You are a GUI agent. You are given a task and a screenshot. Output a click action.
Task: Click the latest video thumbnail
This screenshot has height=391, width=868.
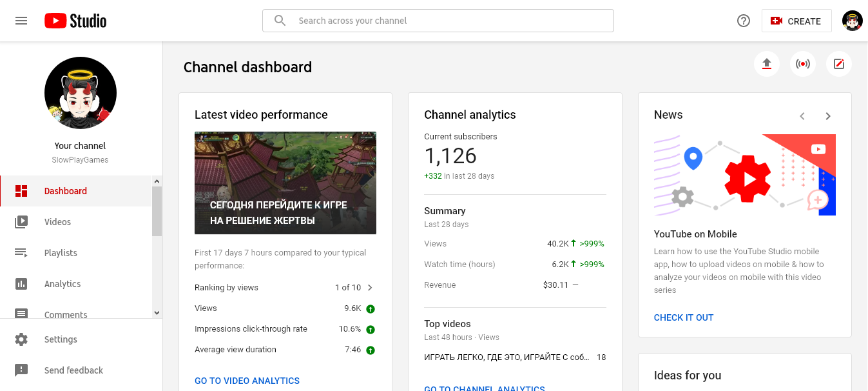coord(285,183)
